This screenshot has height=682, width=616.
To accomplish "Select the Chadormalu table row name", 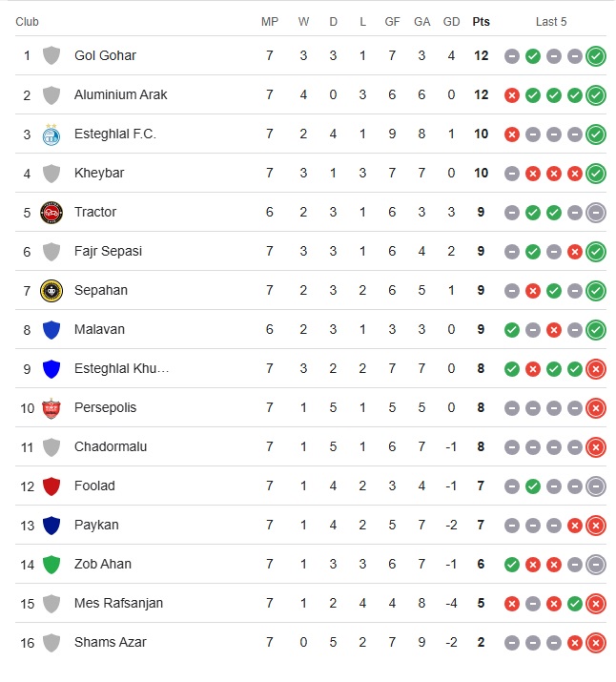I will point(111,447).
